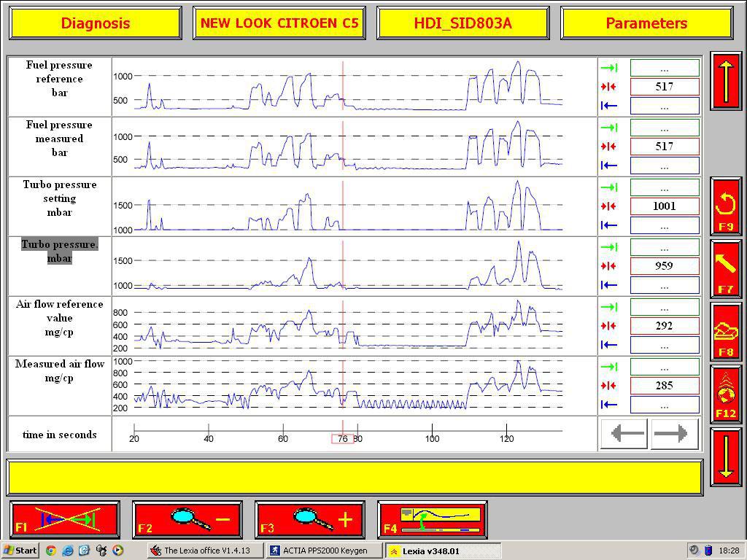The height and width of the screenshot is (560, 747).
Task: Click the red up arrow button
Action: [726, 82]
